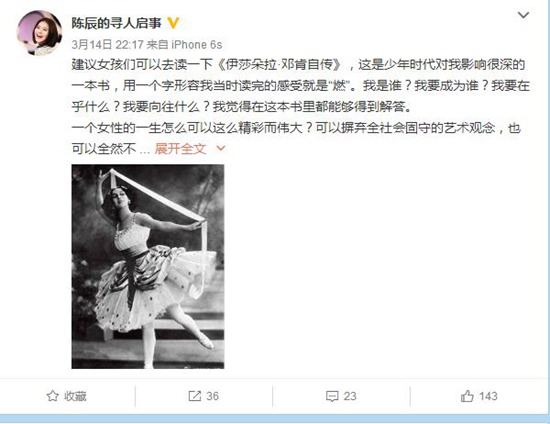The image size is (550, 424).
Task: Click the post body paragraph text
Action: click(301, 107)
